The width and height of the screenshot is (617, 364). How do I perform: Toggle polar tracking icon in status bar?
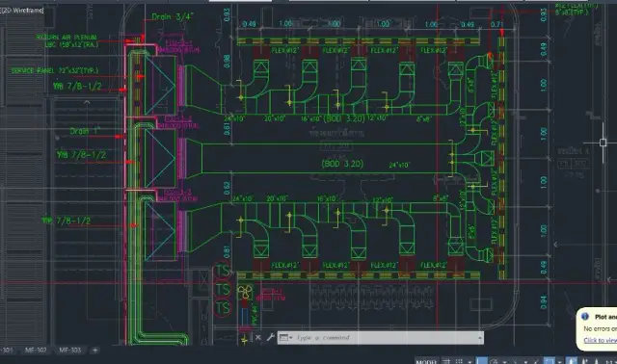pos(495,361)
